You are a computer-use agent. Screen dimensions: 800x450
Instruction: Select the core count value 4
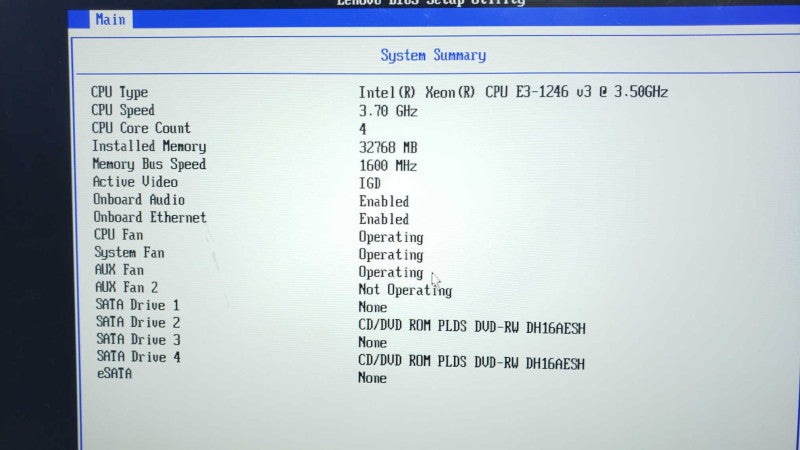click(363, 129)
